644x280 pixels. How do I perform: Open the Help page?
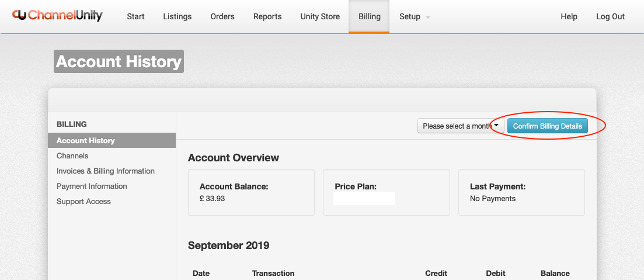pyautogui.click(x=569, y=16)
